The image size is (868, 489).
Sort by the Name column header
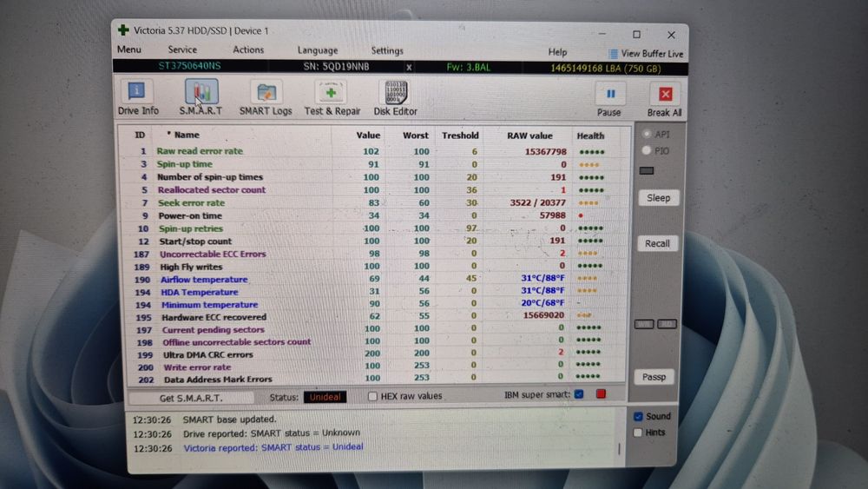[x=187, y=135]
